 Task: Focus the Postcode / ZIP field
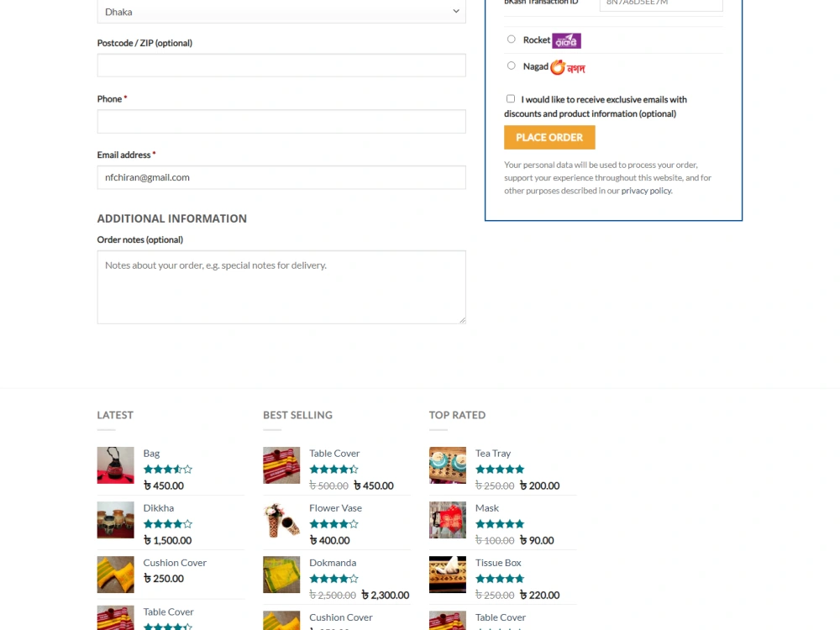coord(281,66)
